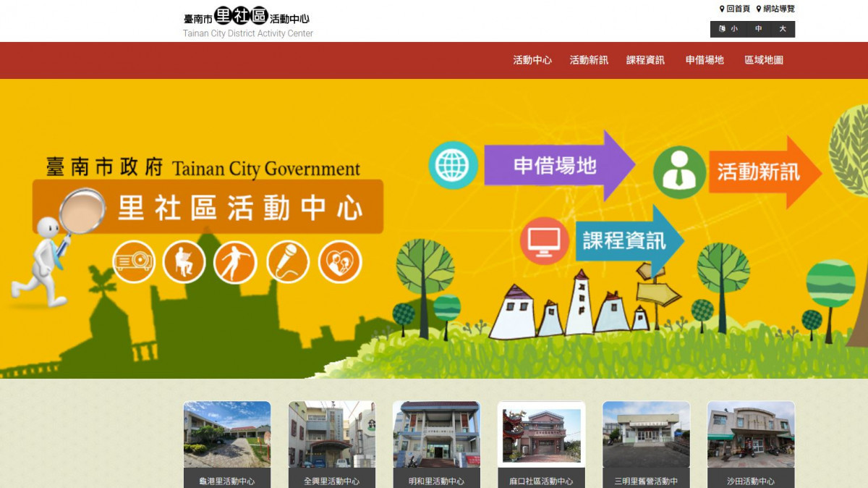Click the projector circle icon
Viewport: 868px width, 488px height.
click(x=133, y=261)
